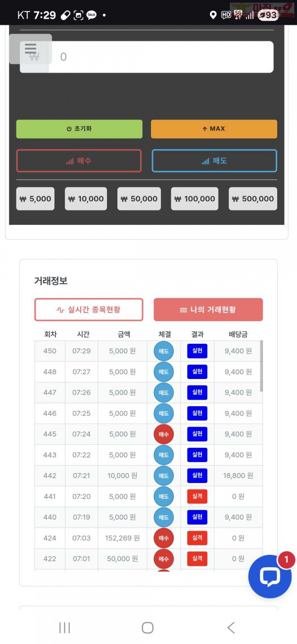This screenshot has width=297, height=644.
Task: Toggle the 매도 sell order option
Action: (214, 161)
